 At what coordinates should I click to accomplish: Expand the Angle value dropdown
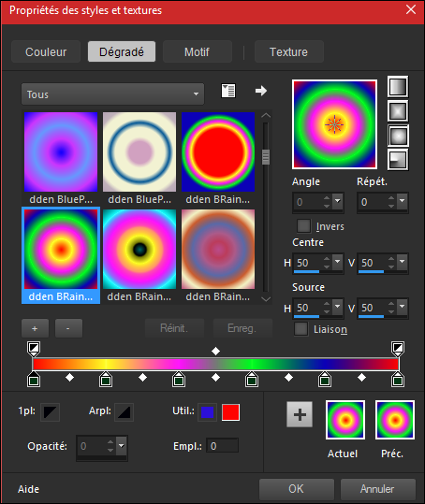point(338,201)
